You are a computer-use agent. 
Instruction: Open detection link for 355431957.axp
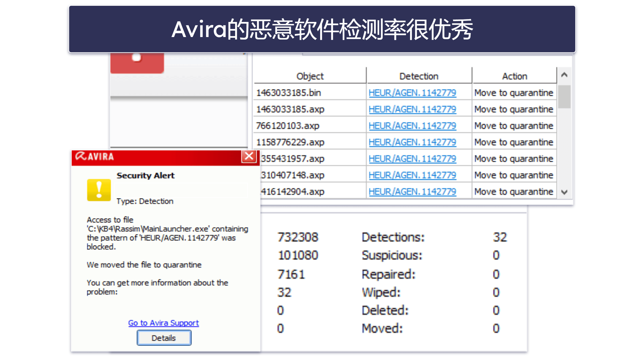coord(412,158)
